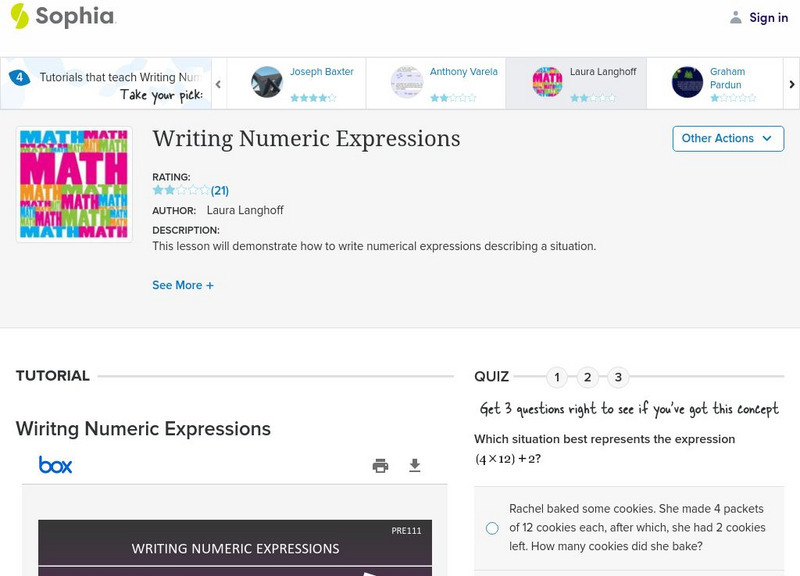Image resolution: width=800 pixels, height=576 pixels.
Task: Click the previous tutorials carousel arrow
Action: tap(218, 84)
